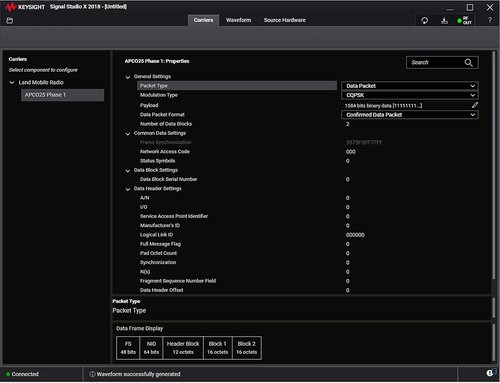
Task: Click the Header Block 12 octets block
Action: pos(183,348)
